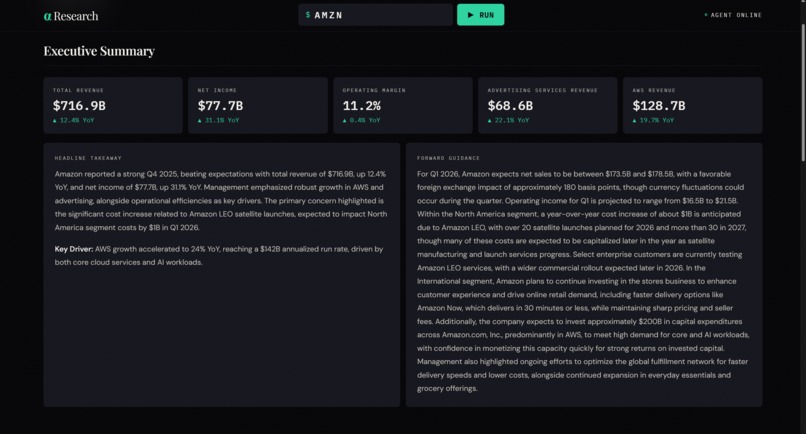Click the Operating Margin 11.2% value
Viewport: 806px width, 434px height.
click(x=362, y=106)
